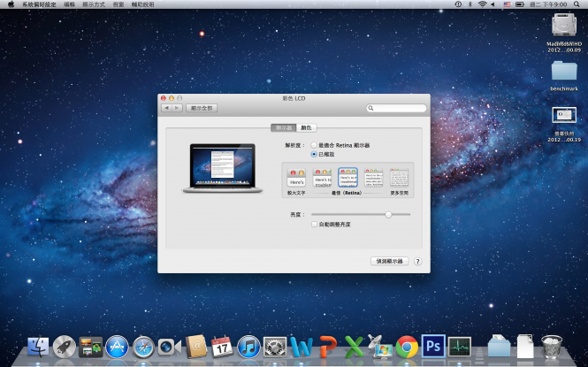Open the Trash in the Dock
The height and width of the screenshot is (367, 588).
[x=552, y=347]
